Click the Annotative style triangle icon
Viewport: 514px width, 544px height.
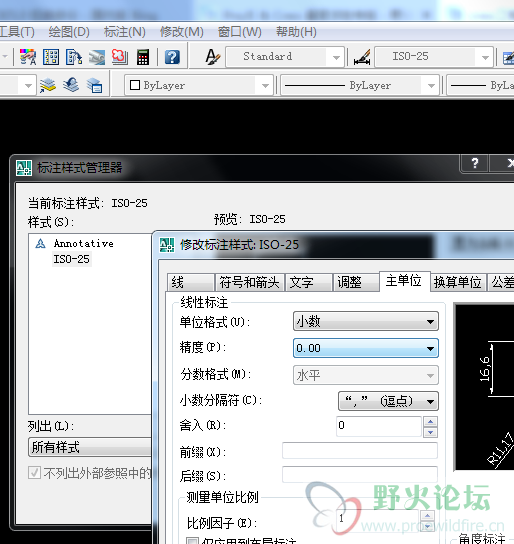pos(40,244)
